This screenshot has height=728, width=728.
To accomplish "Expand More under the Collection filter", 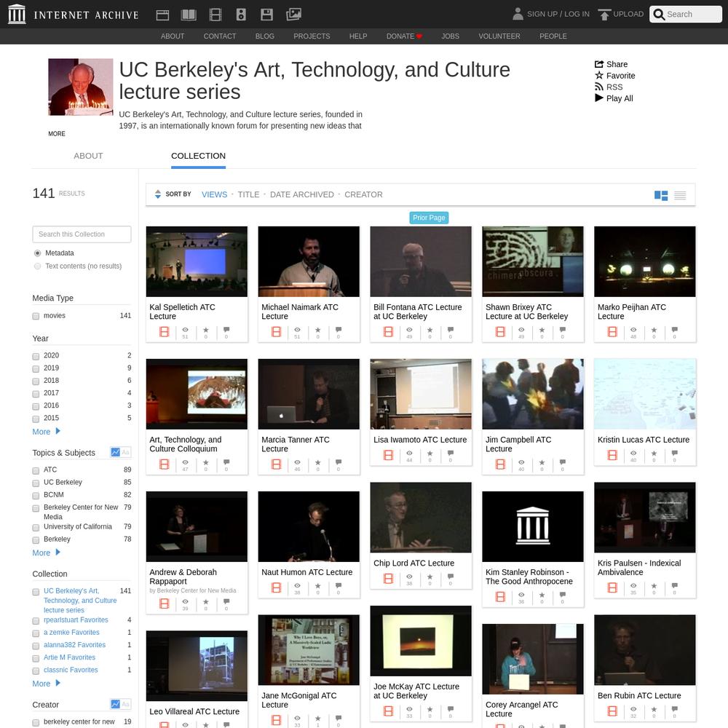I will point(47,684).
